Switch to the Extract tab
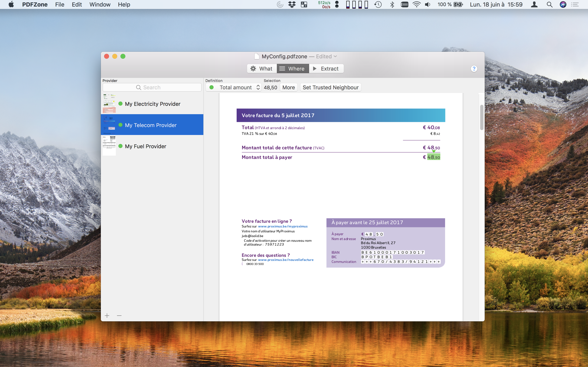 326,69
